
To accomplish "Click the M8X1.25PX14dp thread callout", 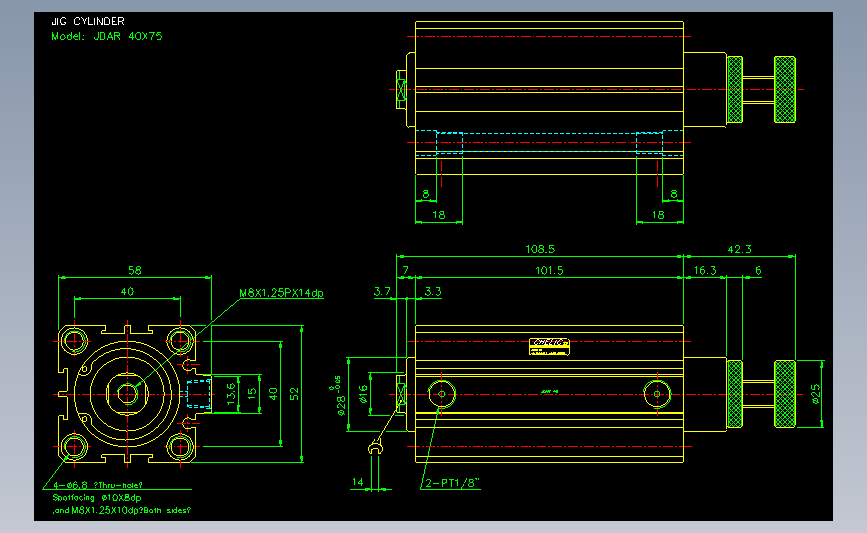I will [281, 293].
